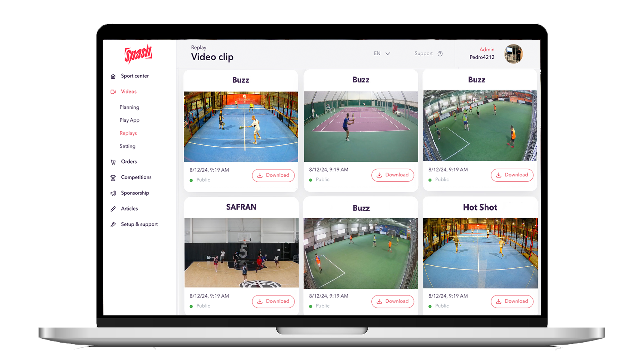Image resolution: width=644 pixels, height=362 pixels.
Task: Click the Articles sidebar icon
Action: 113,208
